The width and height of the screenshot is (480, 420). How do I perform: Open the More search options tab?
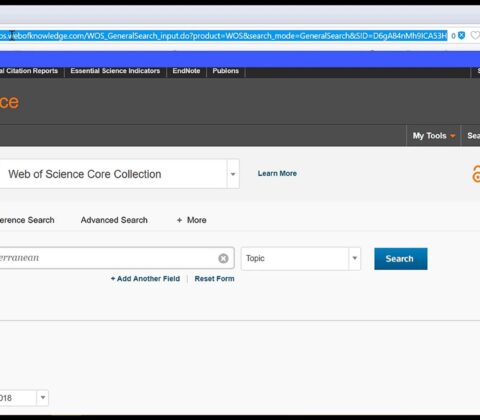192,220
